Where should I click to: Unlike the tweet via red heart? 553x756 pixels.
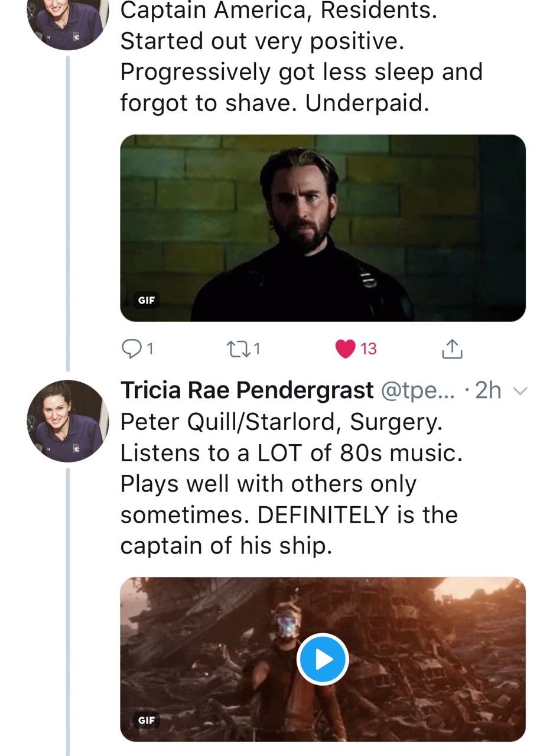pos(345,349)
